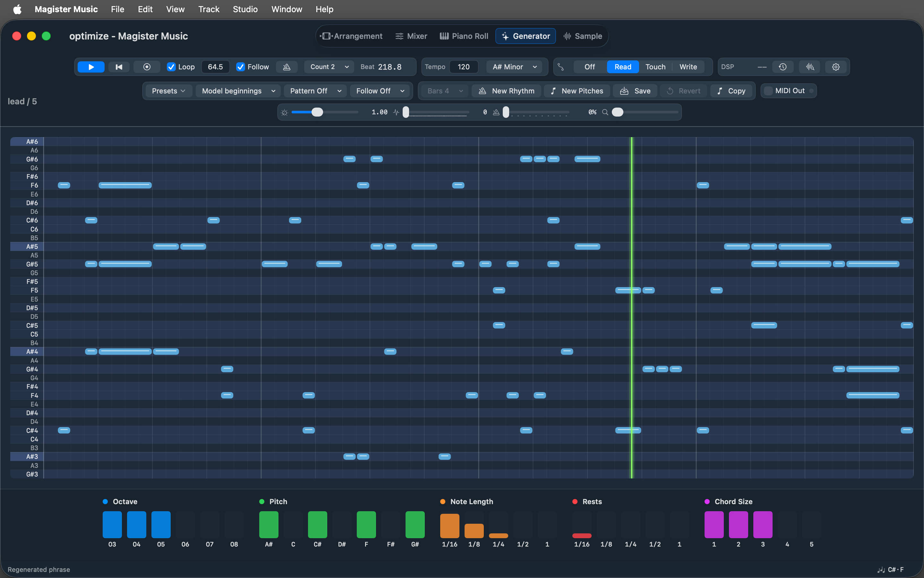Click the zoom magnifier icon

pos(605,112)
